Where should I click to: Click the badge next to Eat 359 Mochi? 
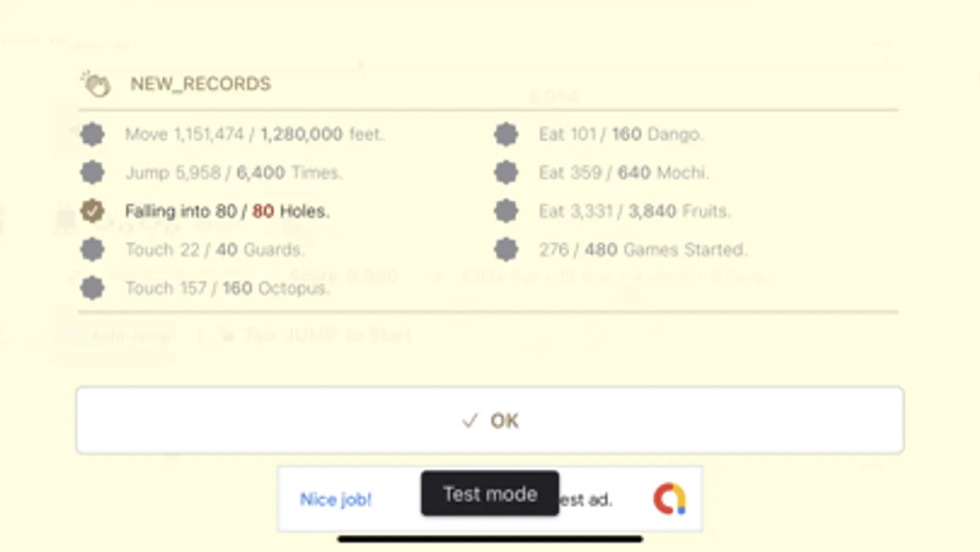(x=506, y=172)
